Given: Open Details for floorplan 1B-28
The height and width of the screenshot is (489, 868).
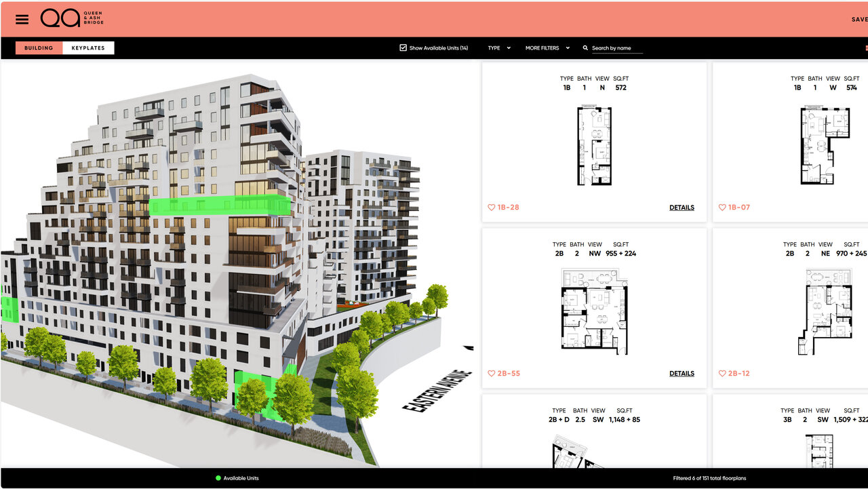Looking at the screenshot, I should point(682,208).
